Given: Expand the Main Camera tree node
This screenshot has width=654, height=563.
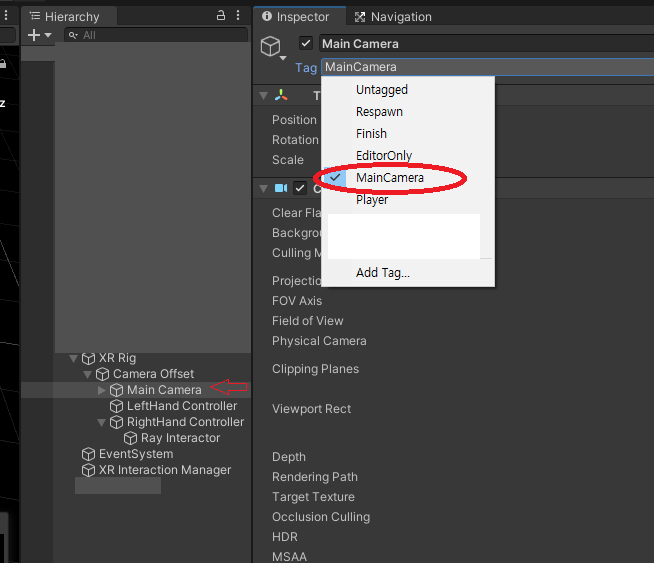Looking at the screenshot, I should (x=102, y=390).
